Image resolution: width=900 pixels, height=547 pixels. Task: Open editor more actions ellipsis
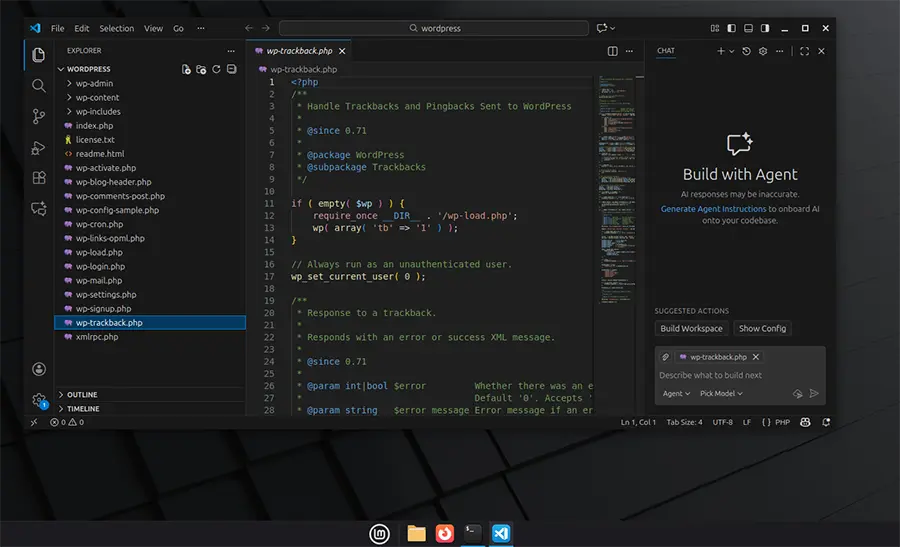point(629,51)
